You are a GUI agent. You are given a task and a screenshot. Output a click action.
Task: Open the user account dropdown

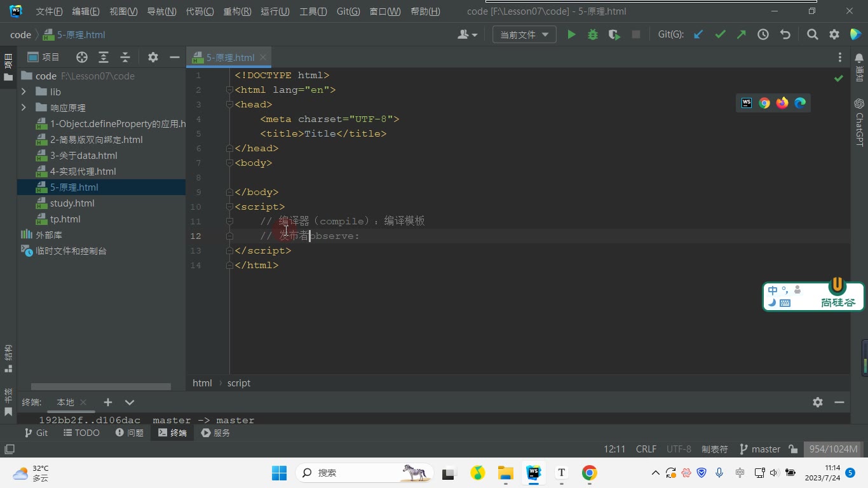468,35
